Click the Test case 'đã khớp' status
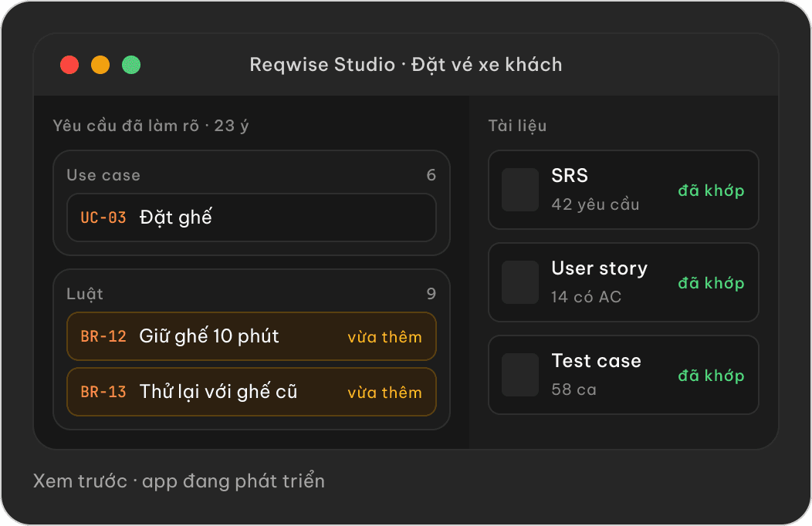 click(x=711, y=376)
